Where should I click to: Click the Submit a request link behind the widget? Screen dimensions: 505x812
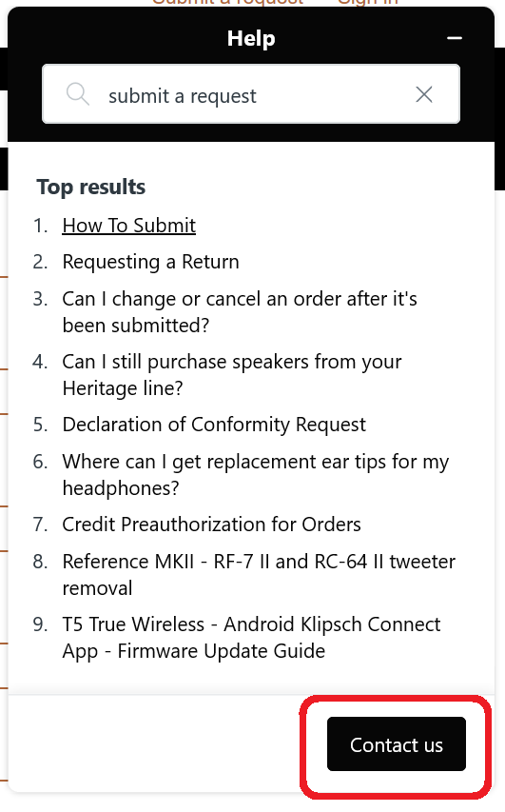(x=227, y=3)
